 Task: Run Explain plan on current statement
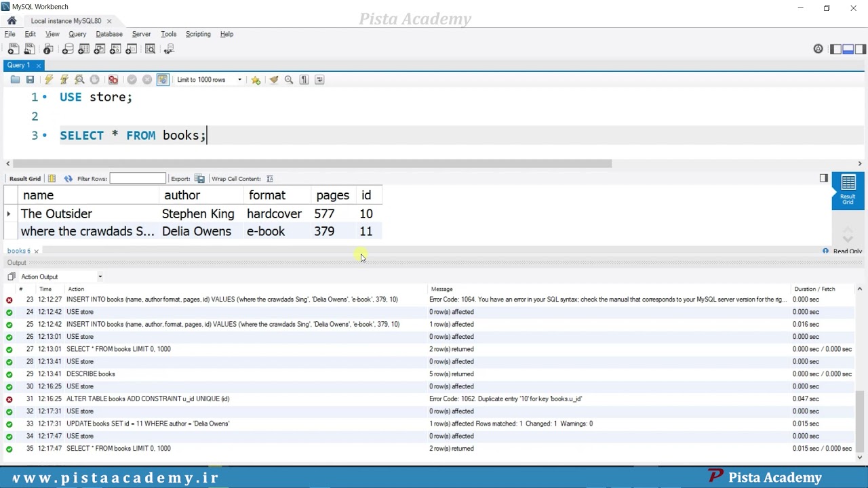79,80
